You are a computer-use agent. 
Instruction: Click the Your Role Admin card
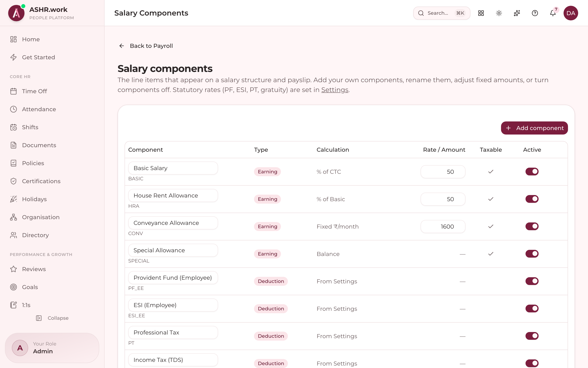[52, 348]
